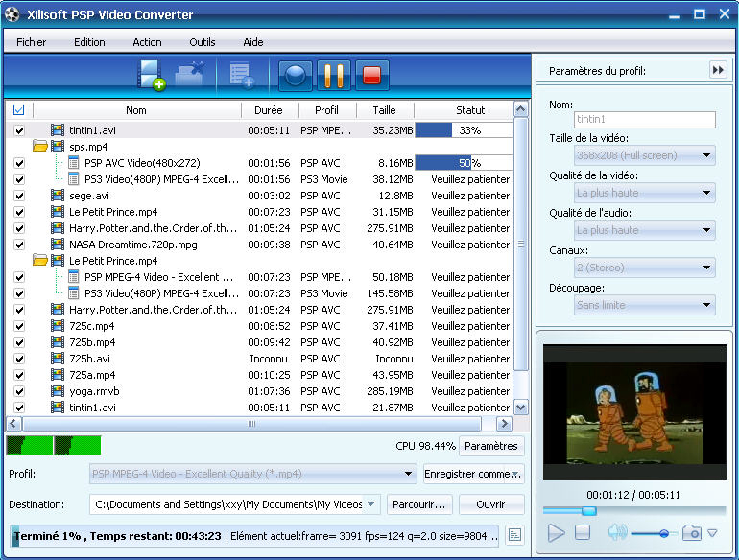
Task: Open the Outils menu
Action: 203,42
